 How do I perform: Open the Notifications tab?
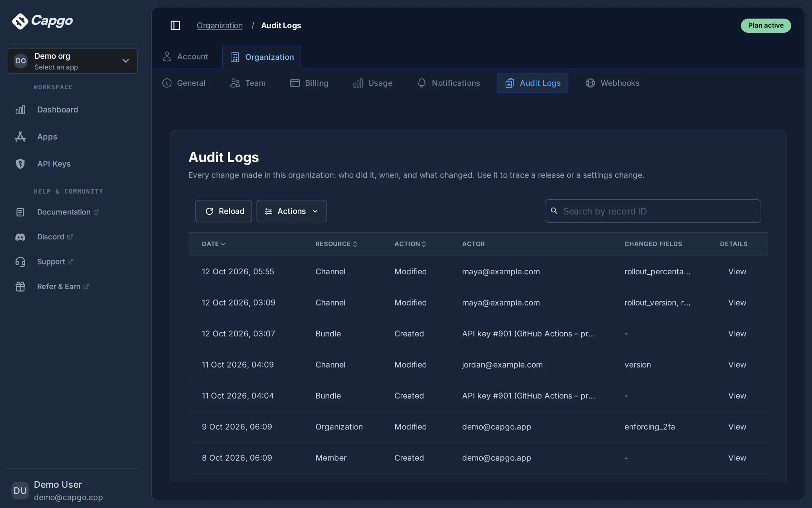tap(448, 83)
